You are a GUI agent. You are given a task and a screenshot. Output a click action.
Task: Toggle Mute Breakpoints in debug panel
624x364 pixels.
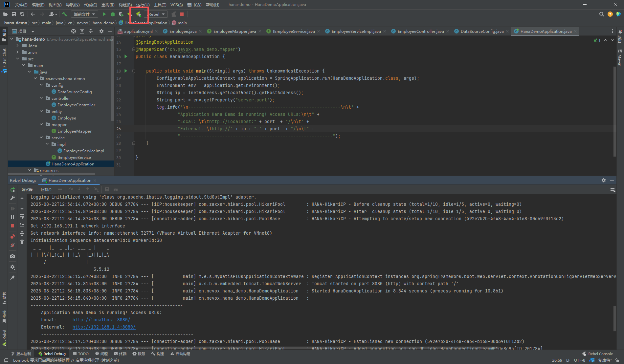pyautogui.click(x=12, y=245)
